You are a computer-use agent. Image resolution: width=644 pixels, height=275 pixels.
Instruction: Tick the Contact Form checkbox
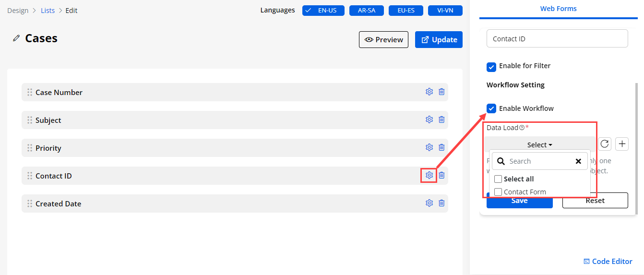[498, 192]
